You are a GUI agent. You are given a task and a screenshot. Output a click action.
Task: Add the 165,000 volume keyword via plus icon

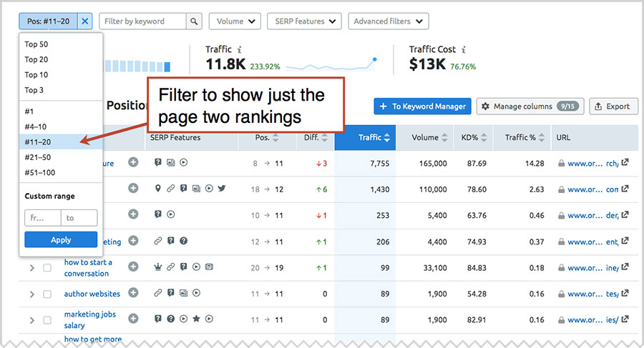coord(133,162)
